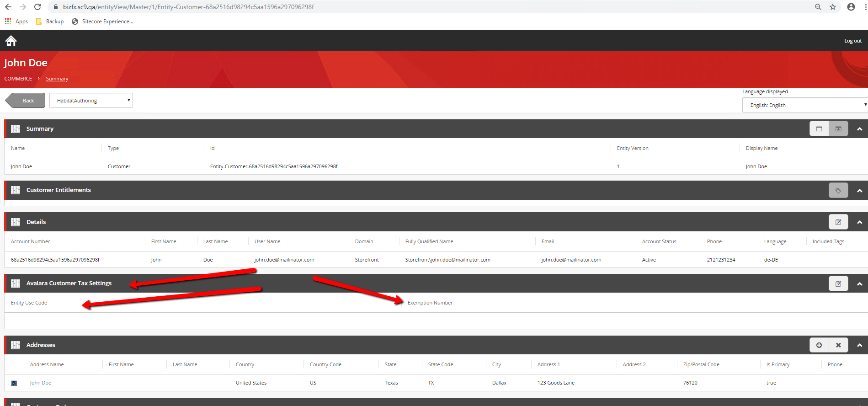Click the Customer type value in Summary
Viewport: 868px width, 406px height.
[119, 166]
